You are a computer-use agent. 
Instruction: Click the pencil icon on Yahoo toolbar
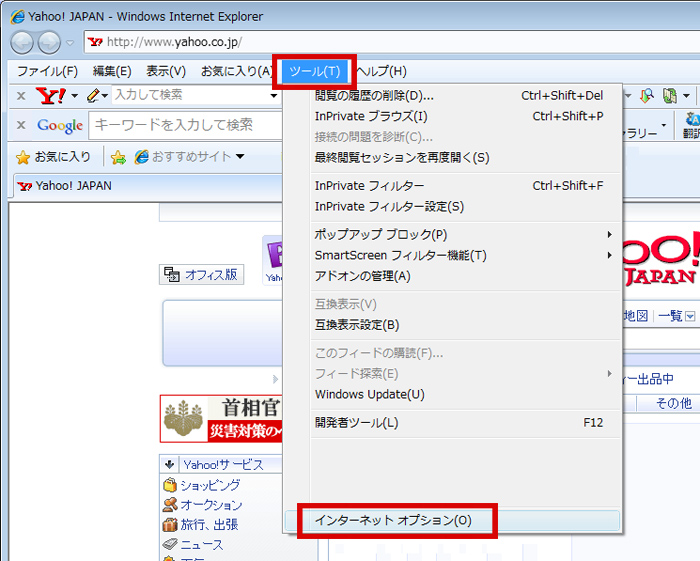pos(93,95)
